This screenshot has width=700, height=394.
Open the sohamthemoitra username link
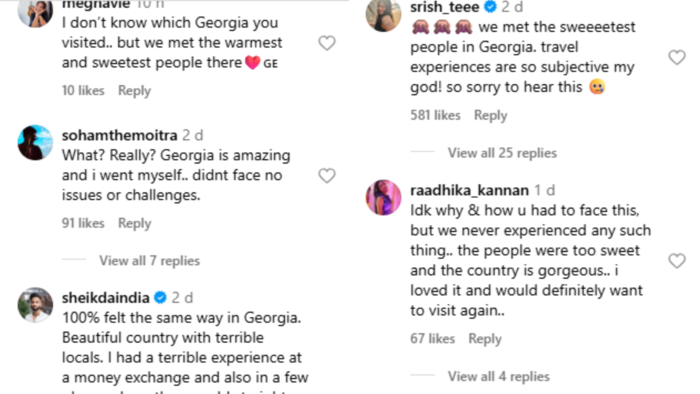(x=120, y=135)
